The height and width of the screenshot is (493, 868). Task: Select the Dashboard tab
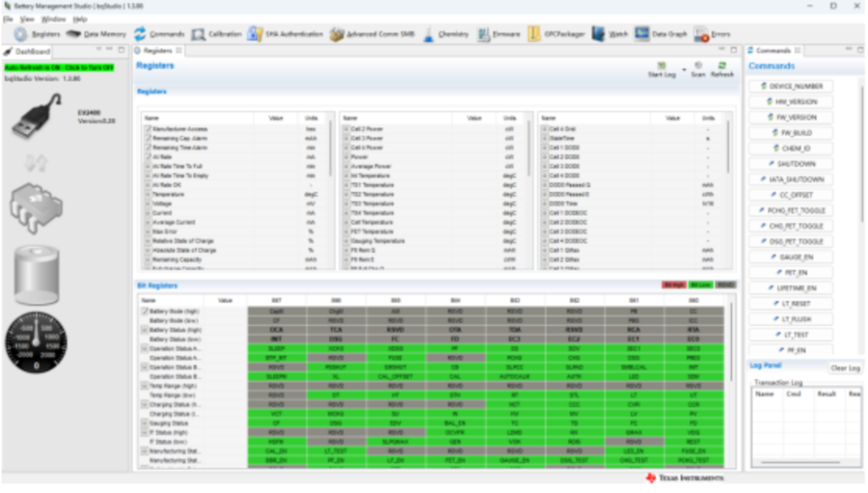[27, 51]
